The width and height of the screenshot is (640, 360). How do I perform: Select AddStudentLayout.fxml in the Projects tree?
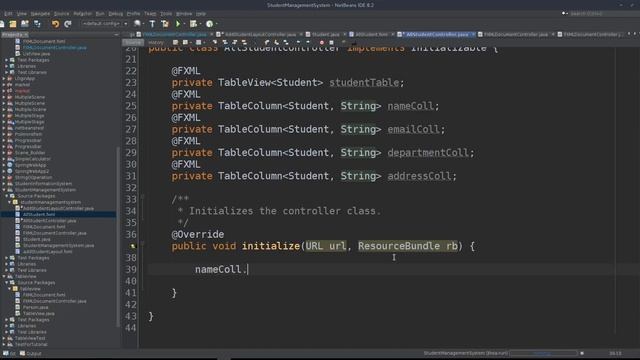coord(47,251)
